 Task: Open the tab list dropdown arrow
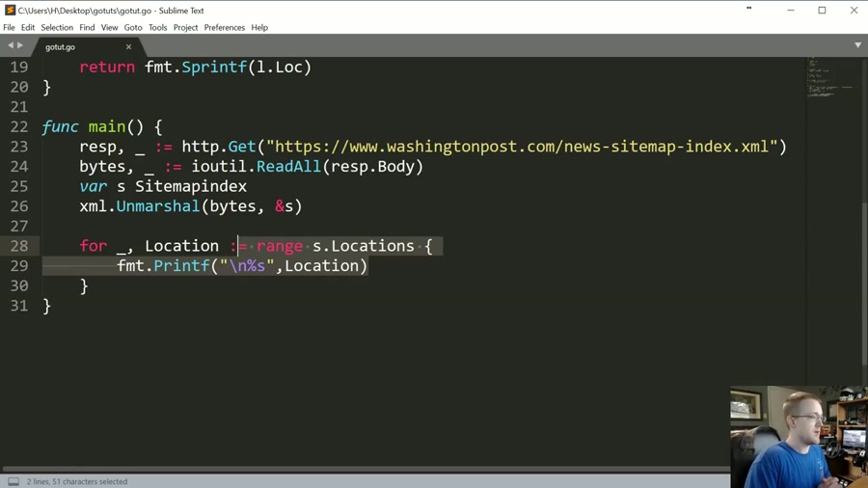tap(857, 45)
